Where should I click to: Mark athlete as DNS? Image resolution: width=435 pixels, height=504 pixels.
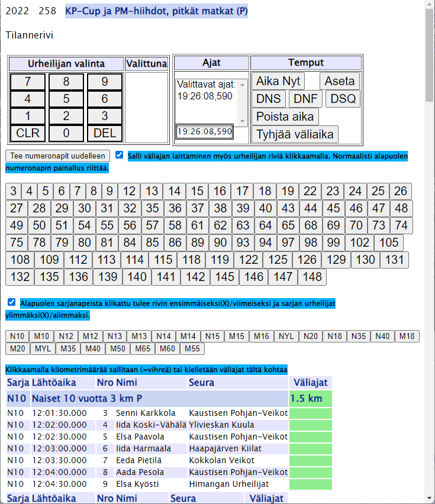click(x=269, y=99)
